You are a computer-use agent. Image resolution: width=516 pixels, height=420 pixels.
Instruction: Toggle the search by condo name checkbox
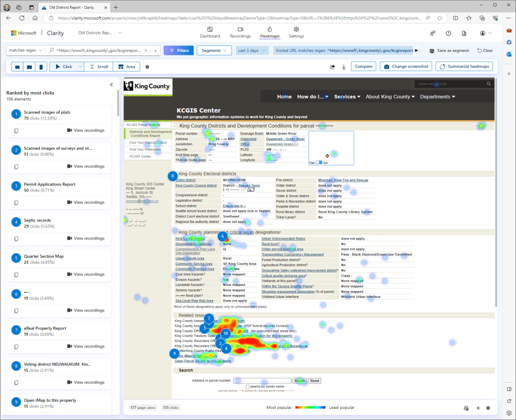coord(255,386)
